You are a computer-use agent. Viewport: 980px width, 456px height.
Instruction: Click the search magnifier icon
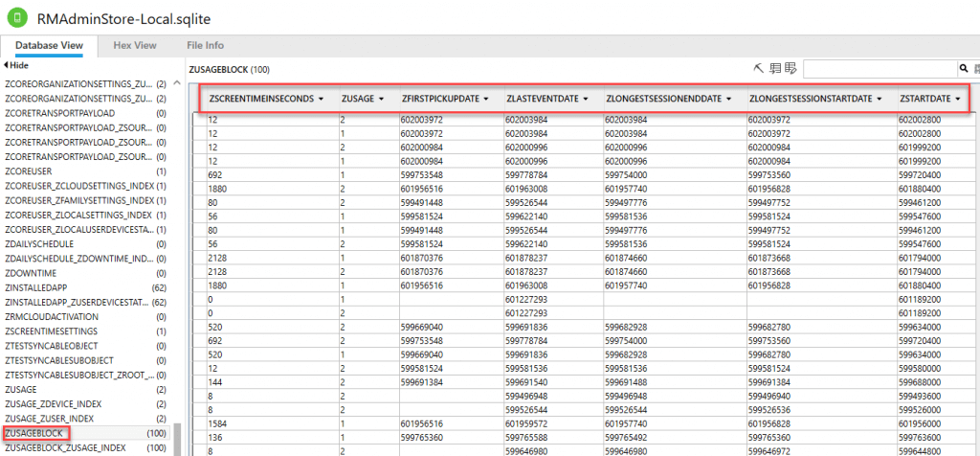tap(964, 69)
